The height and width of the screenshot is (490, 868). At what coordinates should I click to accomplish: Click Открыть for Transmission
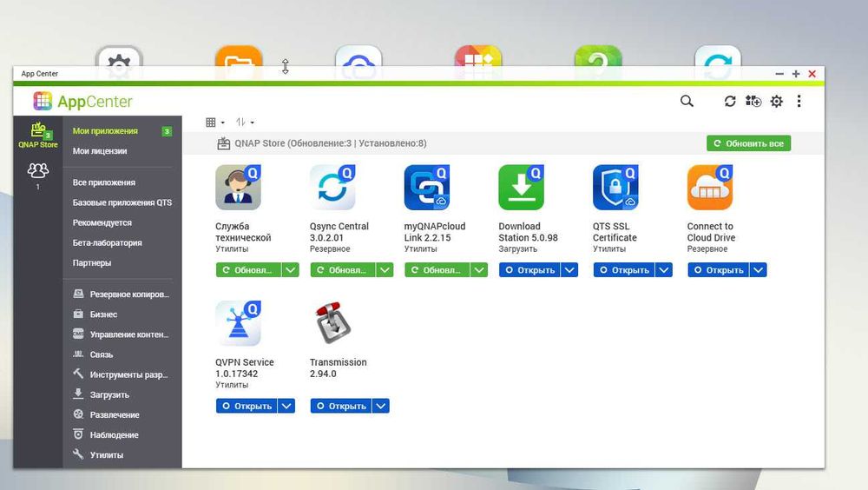tap(341, 406)
